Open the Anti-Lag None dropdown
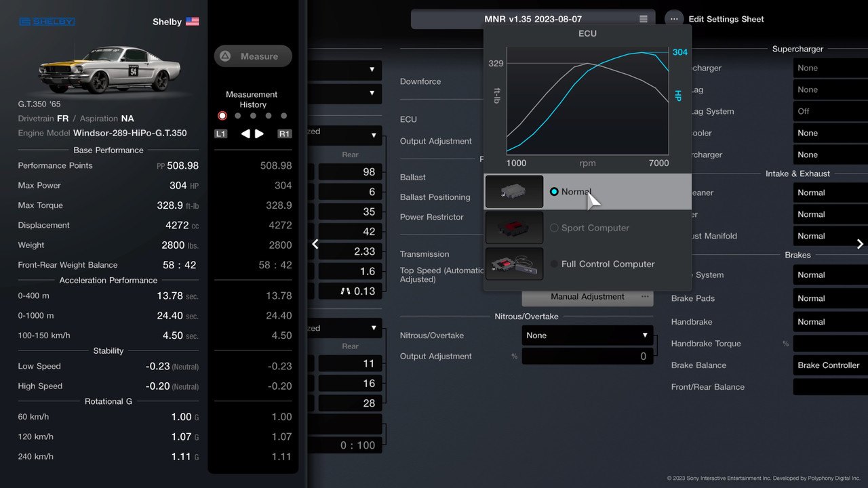This screenshot has height=488, width=868. [831, 89]
